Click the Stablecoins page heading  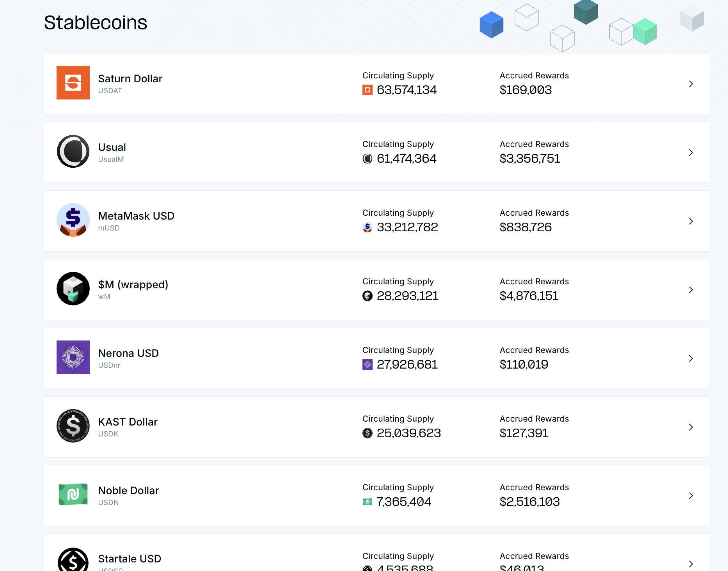(x=96, y=23)
